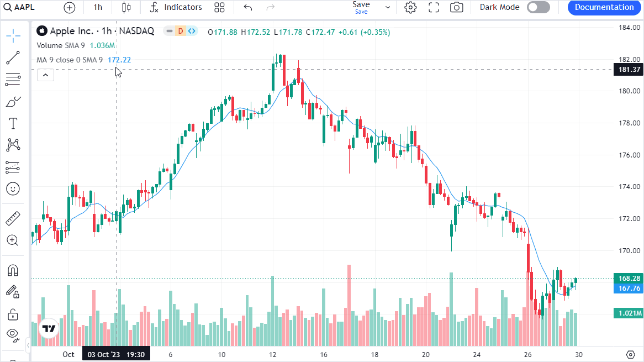The height and width of the screenshot is (362, 644).
Task: Open the Save dropdown arrow
Action: (x=388, y=7)
